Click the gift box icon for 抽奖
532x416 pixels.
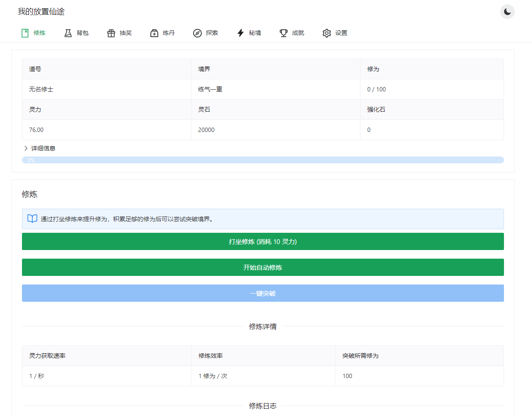[111, 33]
